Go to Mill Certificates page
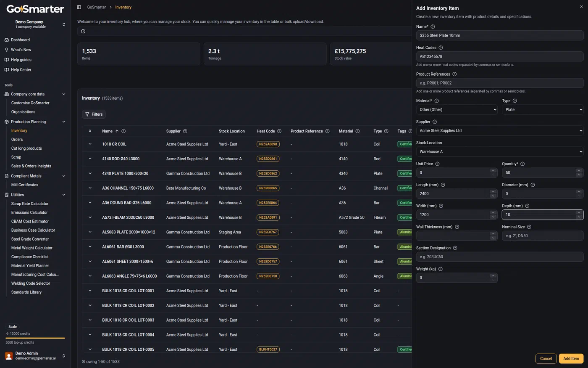This screenshot has width=588, height=368. click(x=25, y=185)
